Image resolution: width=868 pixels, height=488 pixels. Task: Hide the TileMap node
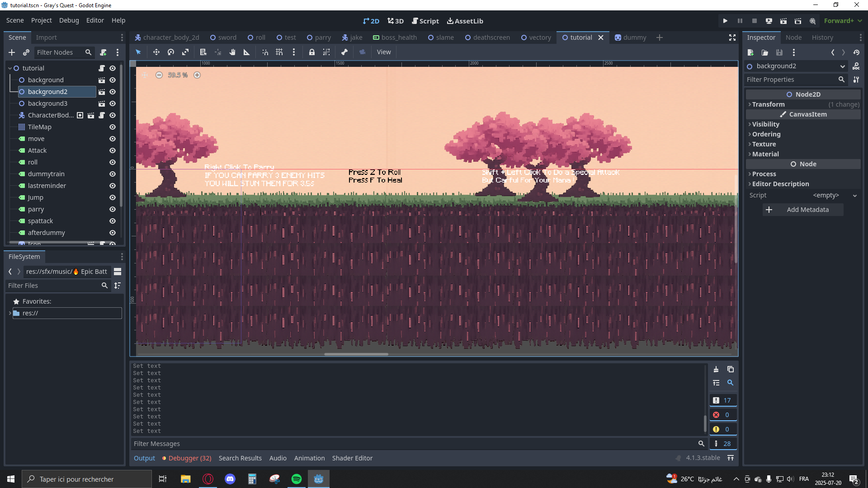click(113, 127)
